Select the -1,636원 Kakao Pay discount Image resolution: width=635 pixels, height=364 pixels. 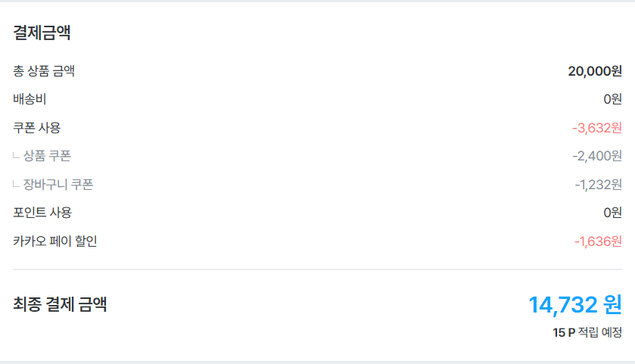point(598,241)
